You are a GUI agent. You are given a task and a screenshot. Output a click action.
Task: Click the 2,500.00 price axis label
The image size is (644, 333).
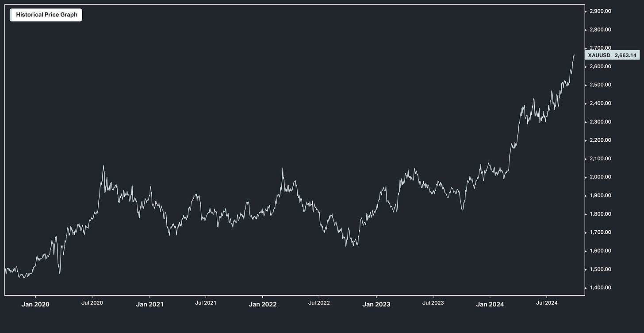tap(601, 85)
